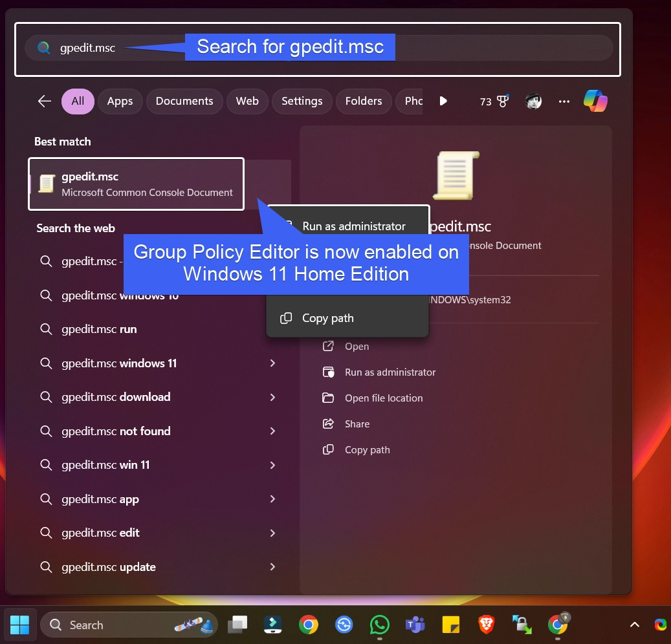
Task: Expand the gpedit.msc update chevron
Action: pos(272,566)
